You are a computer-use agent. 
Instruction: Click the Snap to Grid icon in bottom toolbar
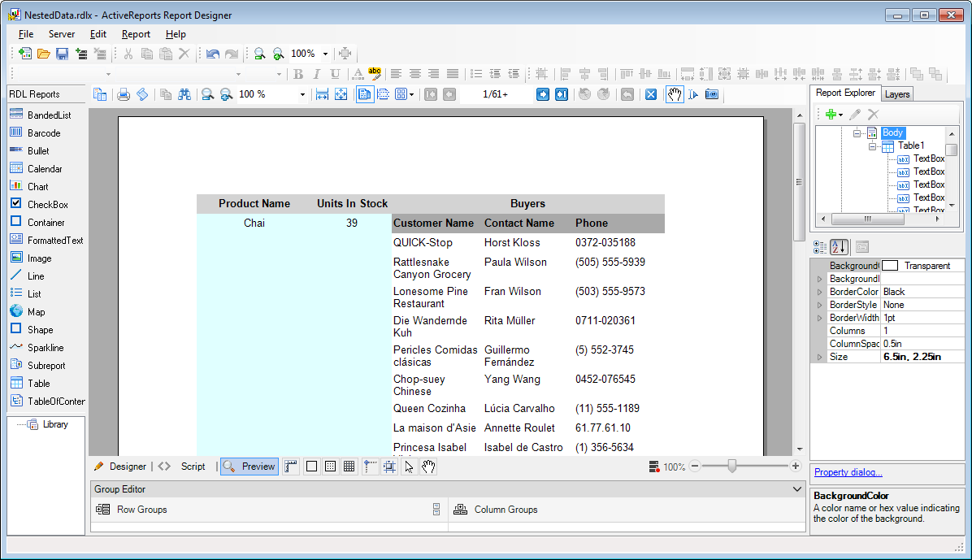(x=389, y=467)
